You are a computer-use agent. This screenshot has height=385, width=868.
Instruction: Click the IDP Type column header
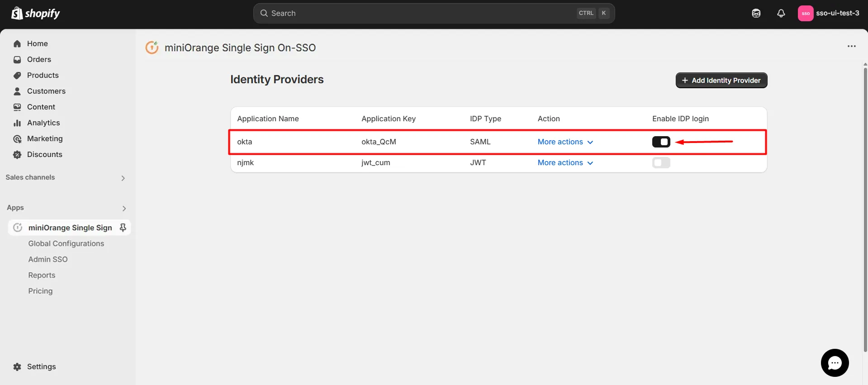point(485,119)
